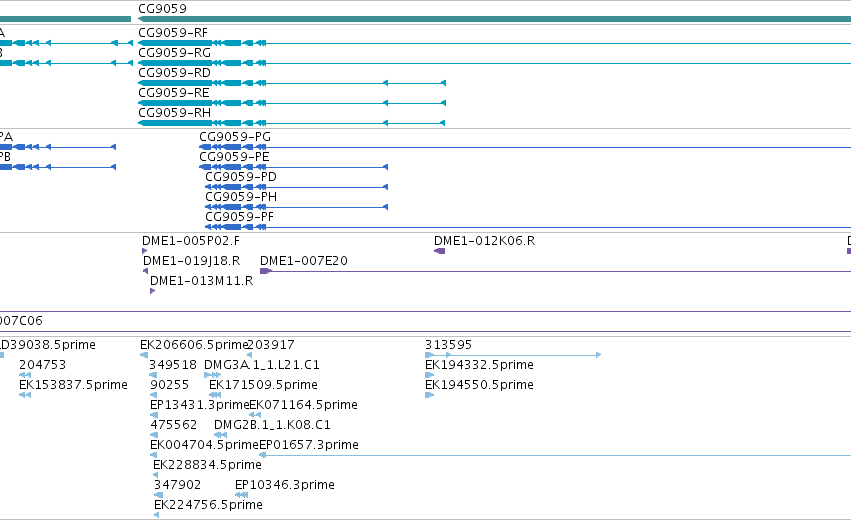
Task: Open the CG9059-PD protein label
Action: pos(241,177)
